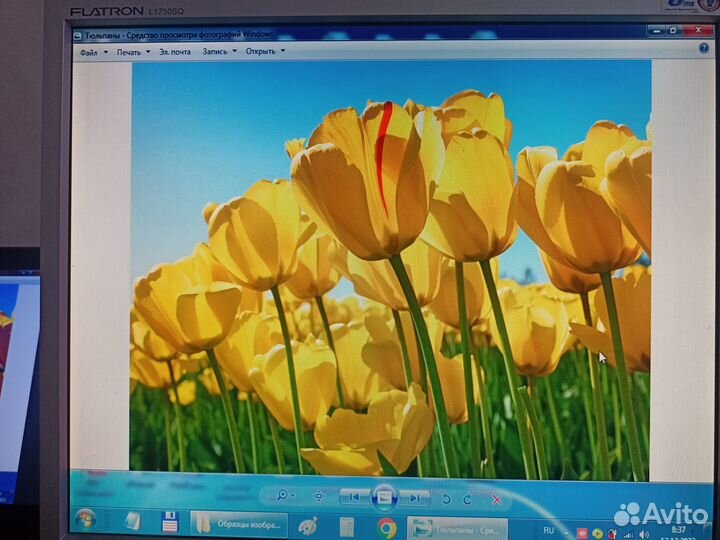Show hidden tray icons arrow

567,533
